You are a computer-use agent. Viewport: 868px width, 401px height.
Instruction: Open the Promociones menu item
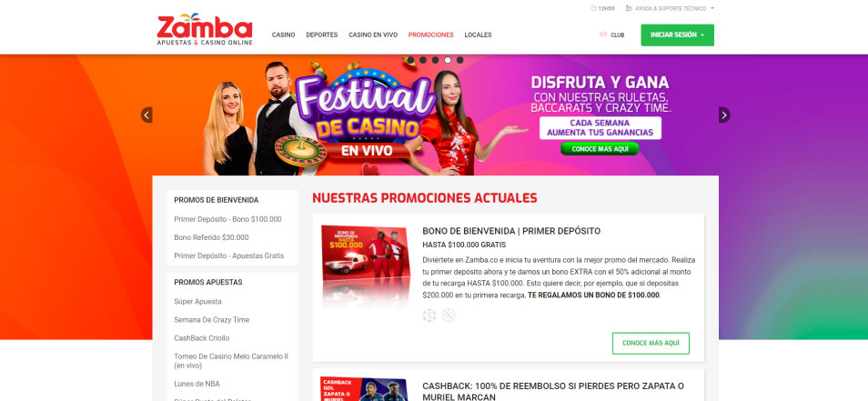(430, 35)
